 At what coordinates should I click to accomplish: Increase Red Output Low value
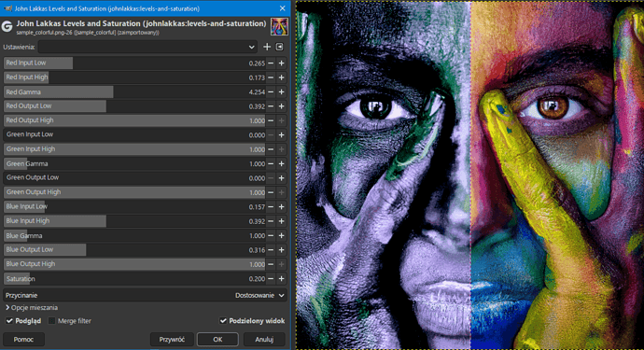click(281, 106)
